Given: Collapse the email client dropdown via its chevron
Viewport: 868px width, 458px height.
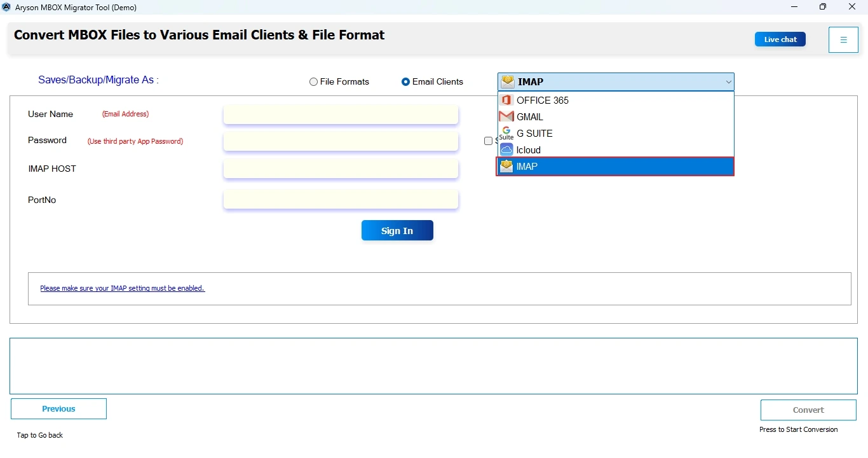Looking at the screenshot, I should coord(728,81).
